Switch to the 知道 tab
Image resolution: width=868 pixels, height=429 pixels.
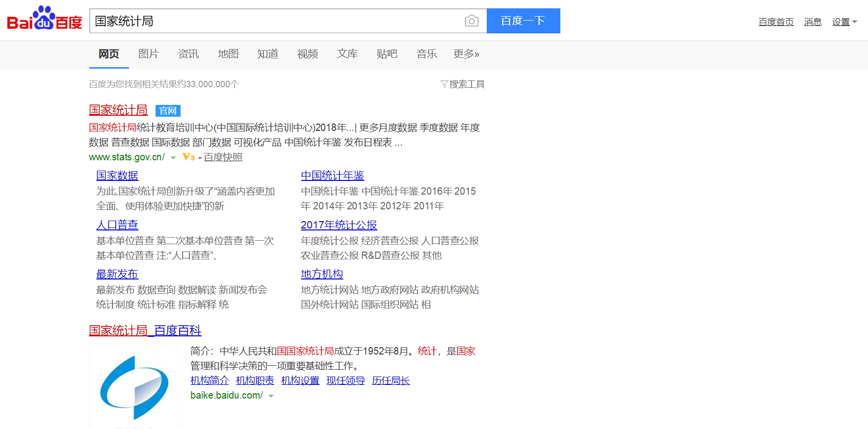(x=268, y=54)
